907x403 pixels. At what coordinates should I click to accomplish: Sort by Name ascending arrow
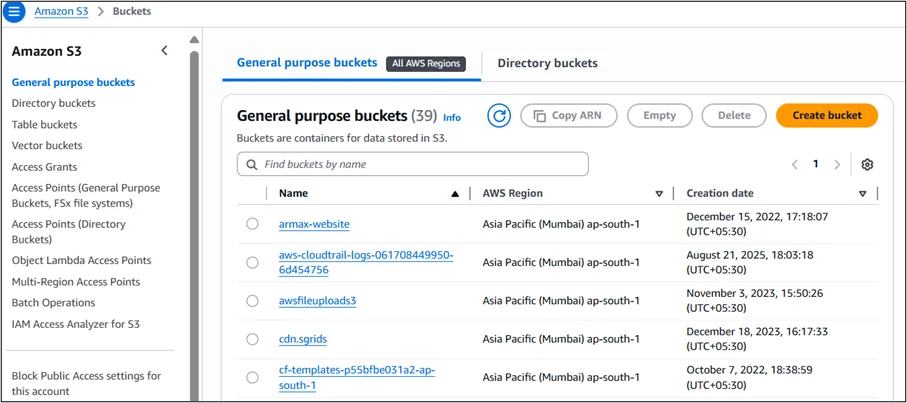coord(455,194)
